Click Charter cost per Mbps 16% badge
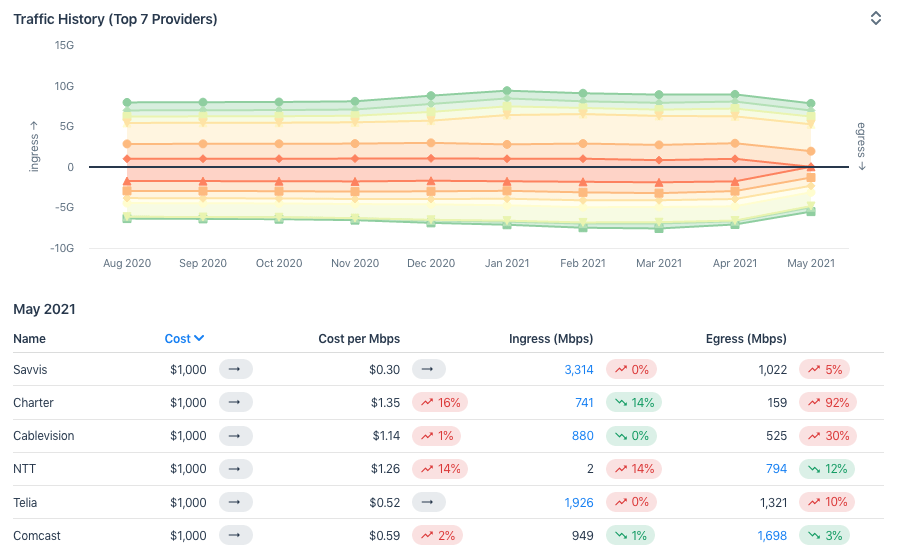 [x=440, y=403]
